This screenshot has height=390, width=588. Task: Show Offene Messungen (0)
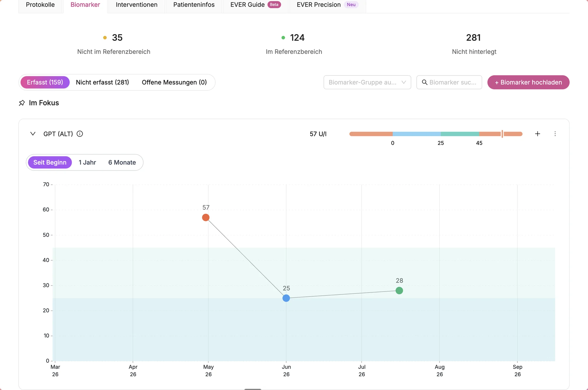(174, 82)
